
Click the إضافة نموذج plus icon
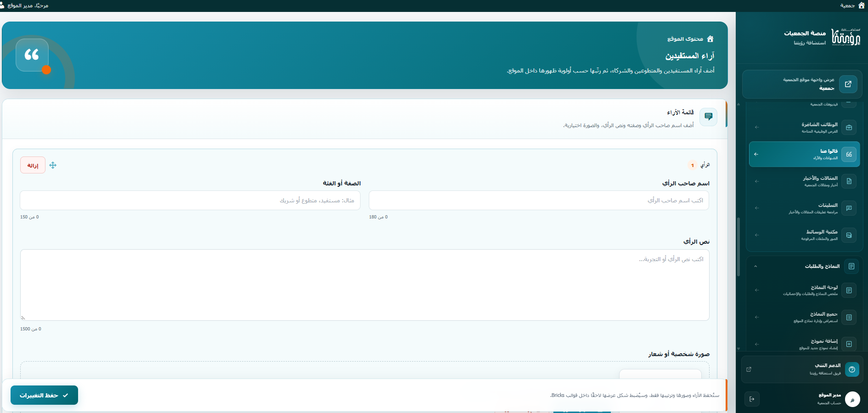coord(849,344)
